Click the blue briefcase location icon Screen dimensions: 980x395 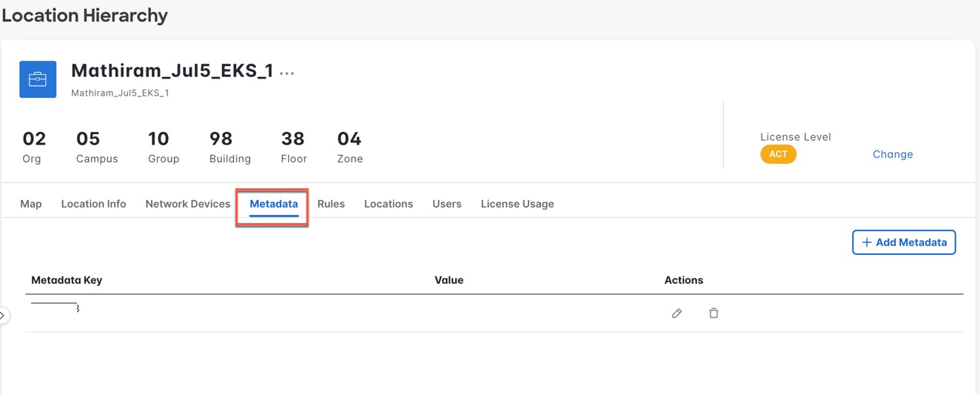[38, 79]
